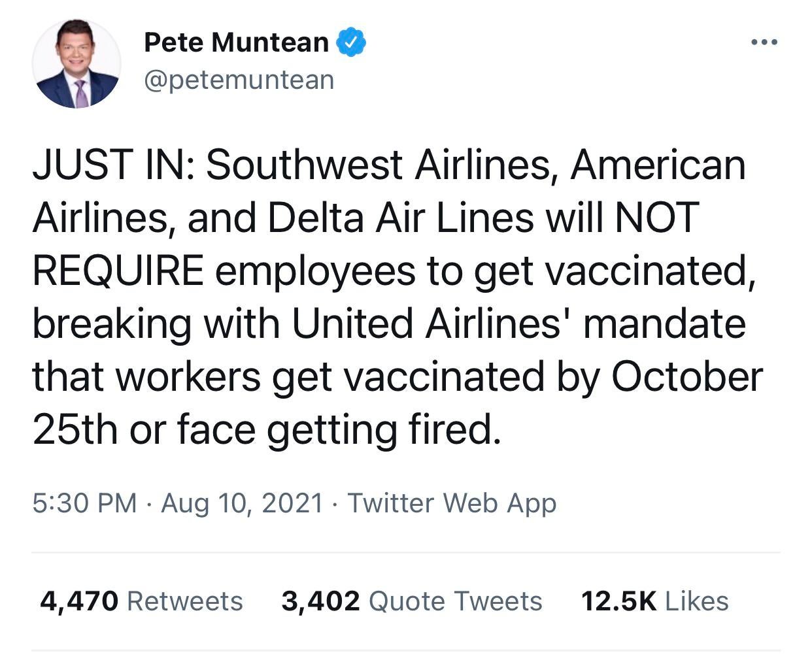Click the word "American" in the tweet

point(658,165)
